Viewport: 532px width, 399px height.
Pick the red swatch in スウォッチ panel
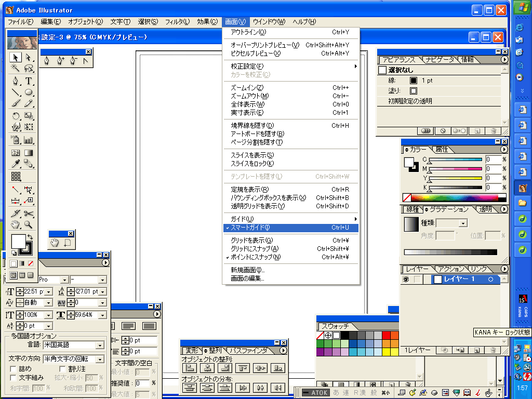386,335
